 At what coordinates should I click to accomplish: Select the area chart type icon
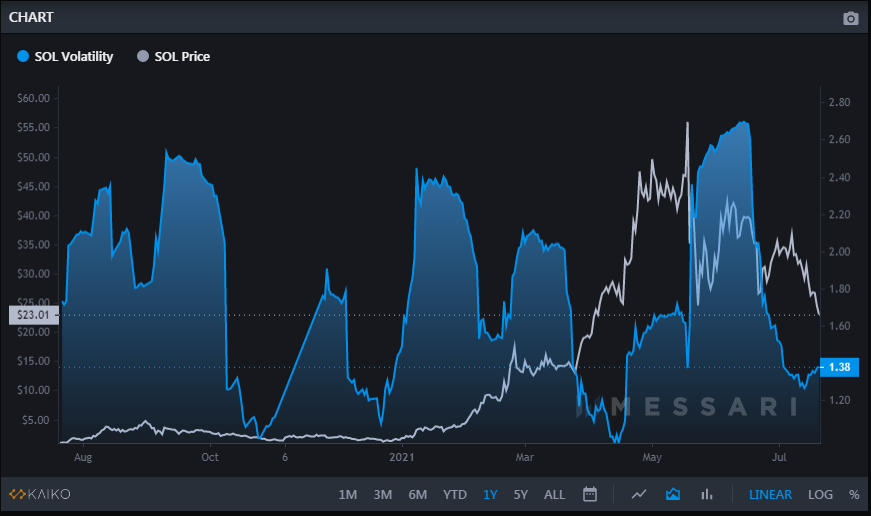tap(673, 494)
